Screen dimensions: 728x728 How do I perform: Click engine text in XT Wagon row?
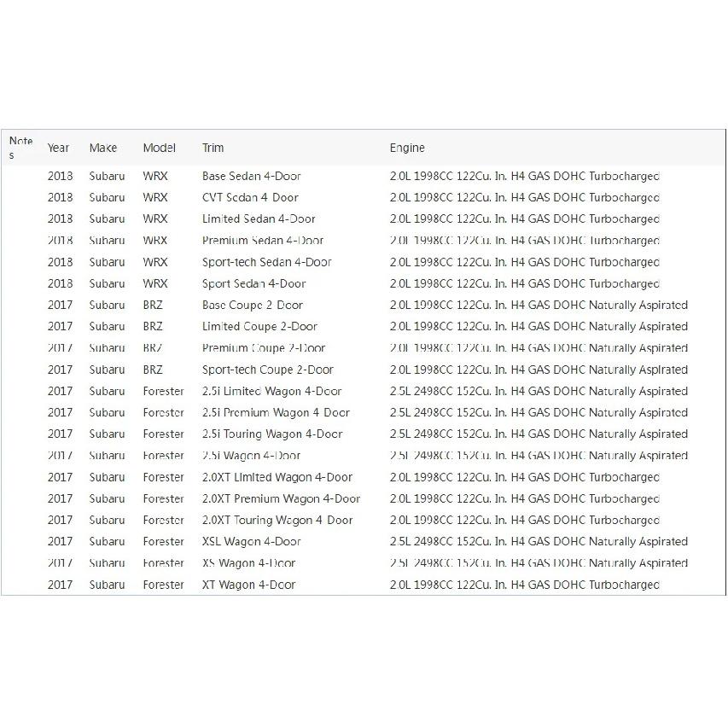pyautogui.click(x=524, y=585)
